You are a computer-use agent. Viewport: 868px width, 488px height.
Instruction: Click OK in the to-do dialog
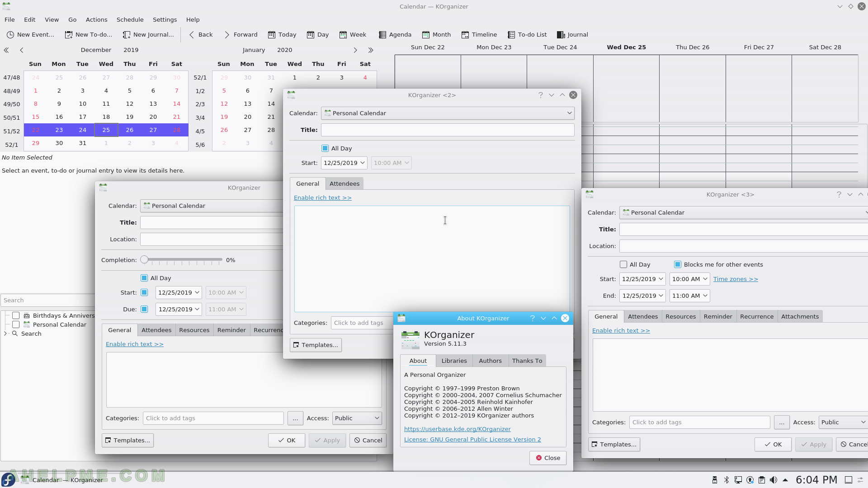coord(286,440)
